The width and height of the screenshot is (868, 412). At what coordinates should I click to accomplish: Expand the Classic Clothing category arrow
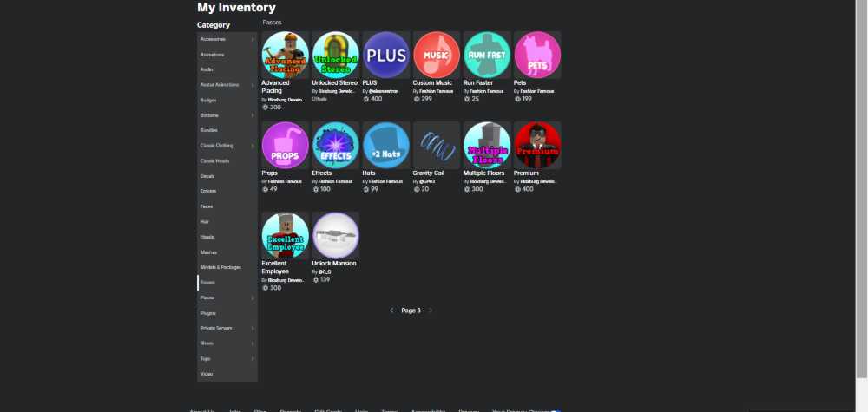[x=253, y=146]
